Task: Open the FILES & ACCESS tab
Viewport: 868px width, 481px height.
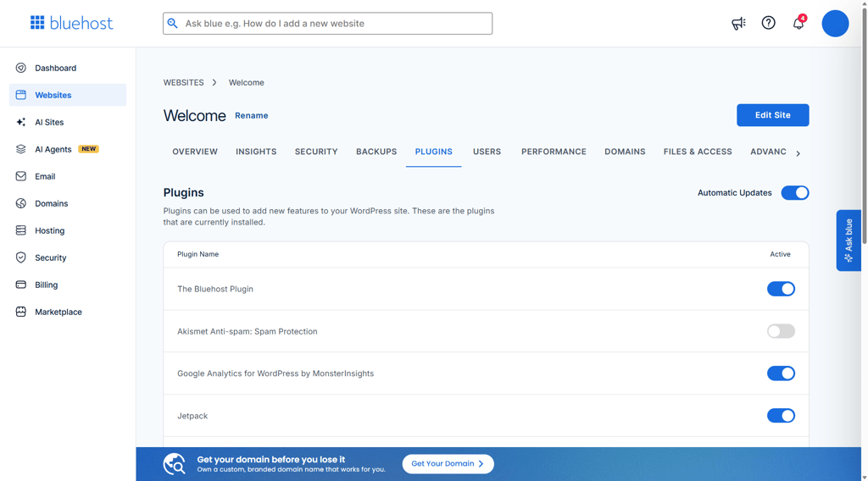Action: tap(698, 152)
